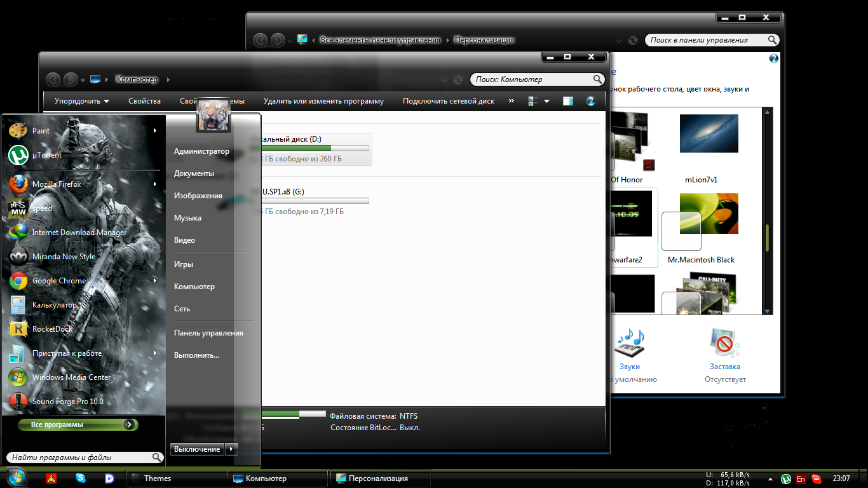Open Google Chrome in Start menu
This screenshot has height=488, width=868.
click(58, 281)
